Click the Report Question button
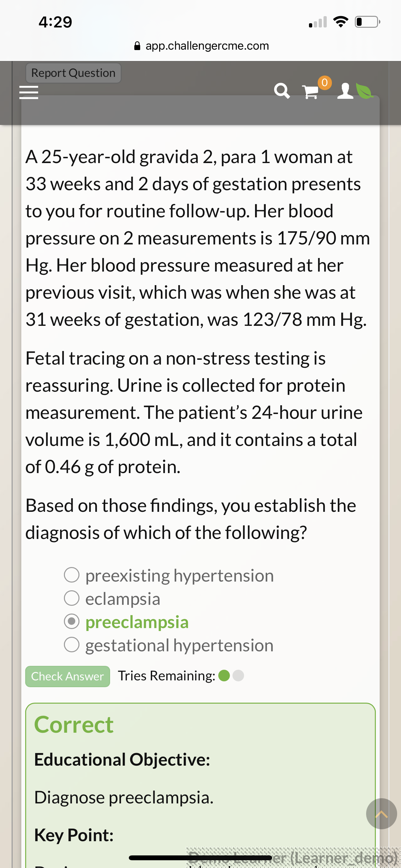 click(74, 73)
